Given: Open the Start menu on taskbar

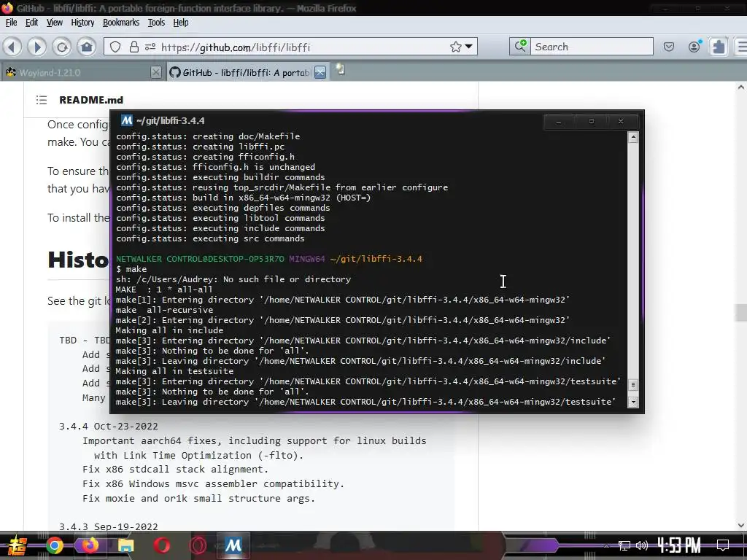Looking at the screenshot, I should click(x=18, y=545).
